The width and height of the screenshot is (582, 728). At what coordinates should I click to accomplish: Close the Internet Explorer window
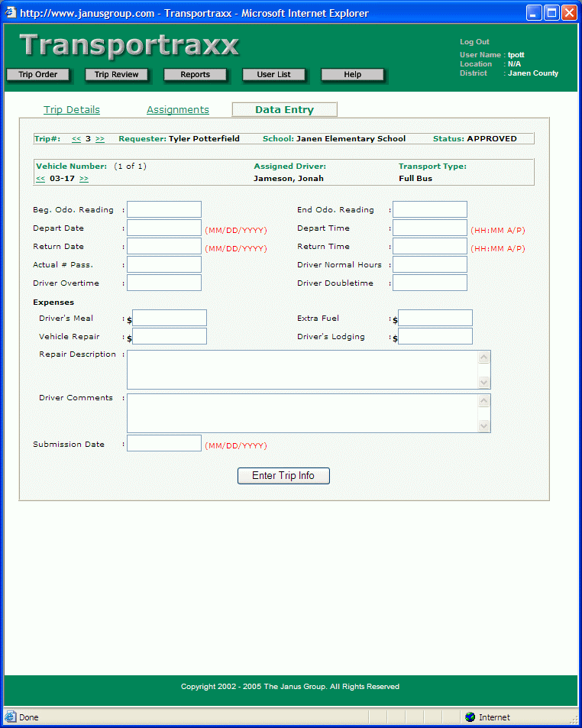coord(569,12)
